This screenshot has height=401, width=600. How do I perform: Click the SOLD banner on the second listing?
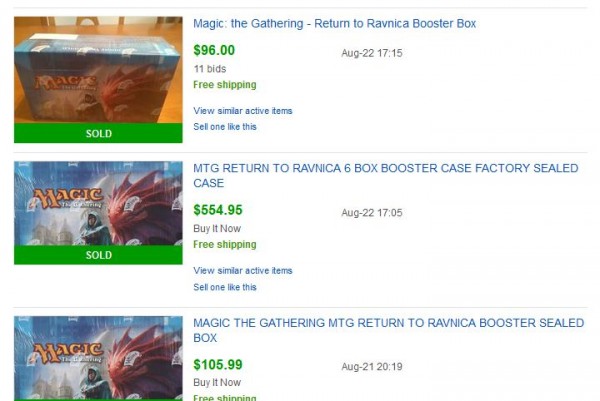98,255
